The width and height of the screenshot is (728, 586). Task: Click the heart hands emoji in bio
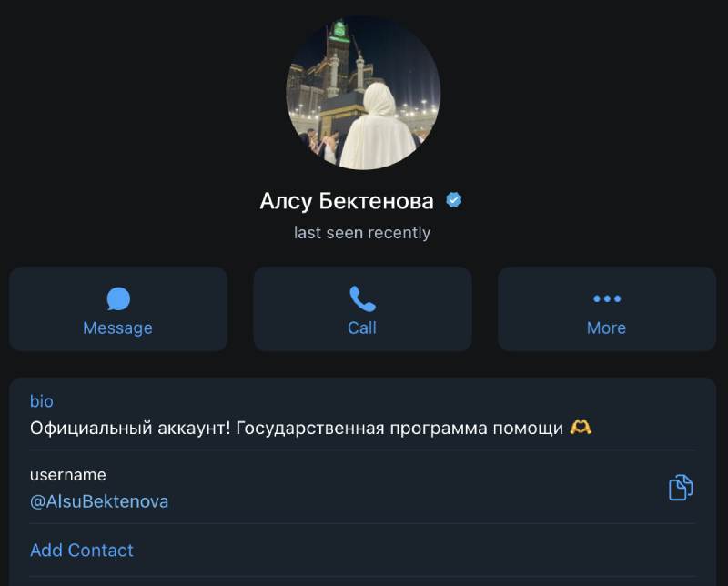pos(581,427)
